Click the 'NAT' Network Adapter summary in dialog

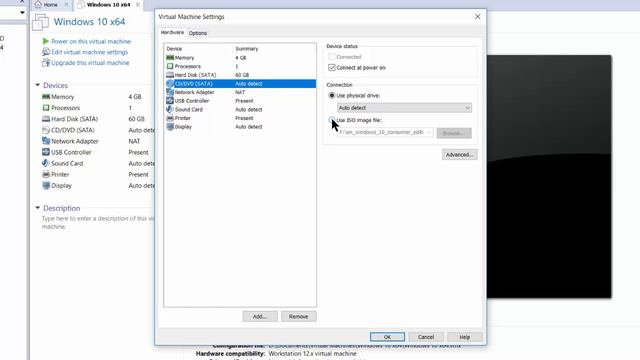click(240, 92)
